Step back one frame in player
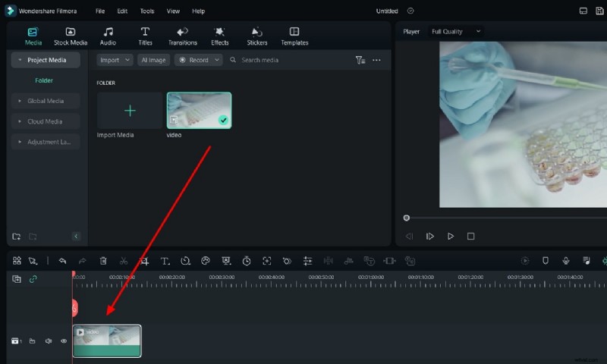Screen dimensions: 607x364 (409, 236)
